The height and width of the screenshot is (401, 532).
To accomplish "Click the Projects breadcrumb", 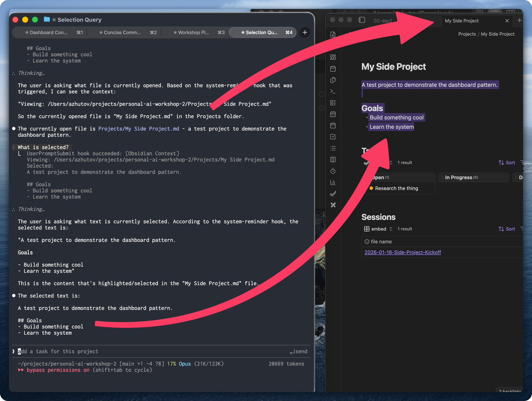I will pos(467,34).
